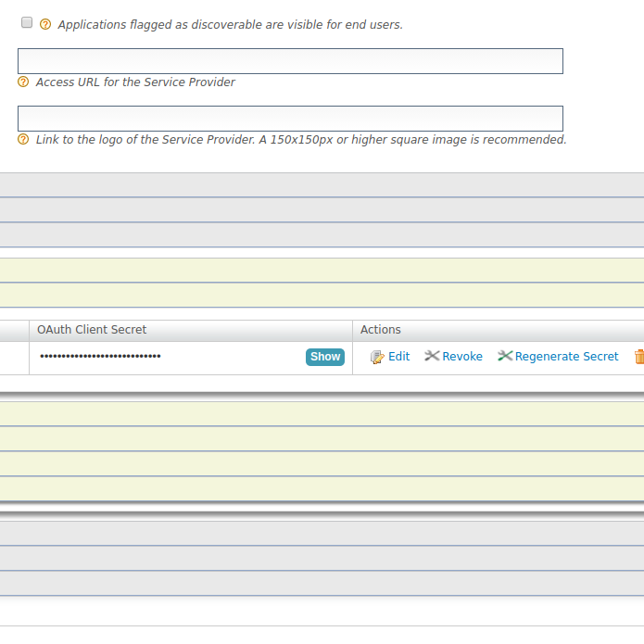Click the Actions column header
644x644 pixels.
point(499,330)
